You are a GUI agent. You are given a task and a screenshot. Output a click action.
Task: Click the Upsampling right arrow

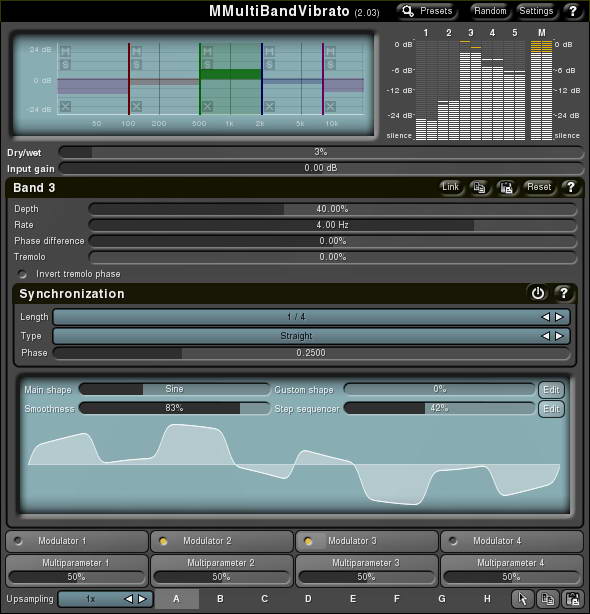click(x=142, y=599)
